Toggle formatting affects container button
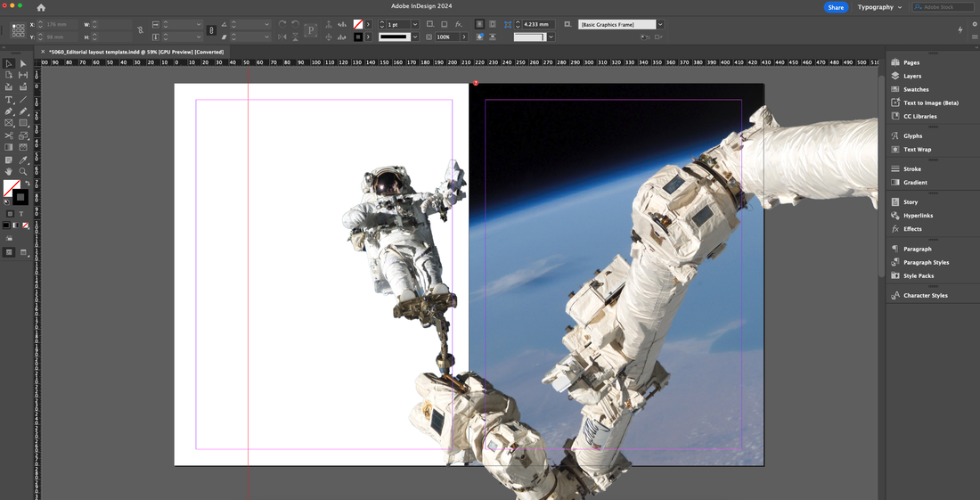The height and width of the screenshot is (500, 980). click(x=10, y=214)
